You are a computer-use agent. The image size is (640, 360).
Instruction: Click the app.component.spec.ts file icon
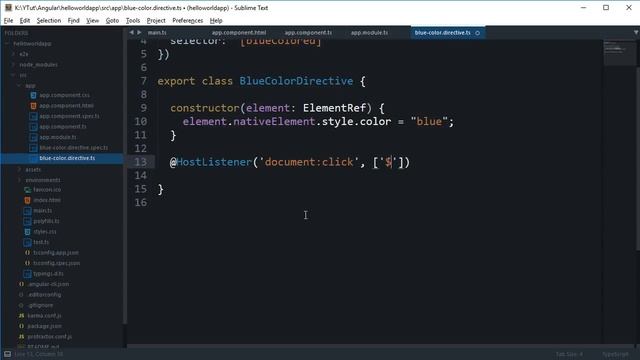pos(33,116)
